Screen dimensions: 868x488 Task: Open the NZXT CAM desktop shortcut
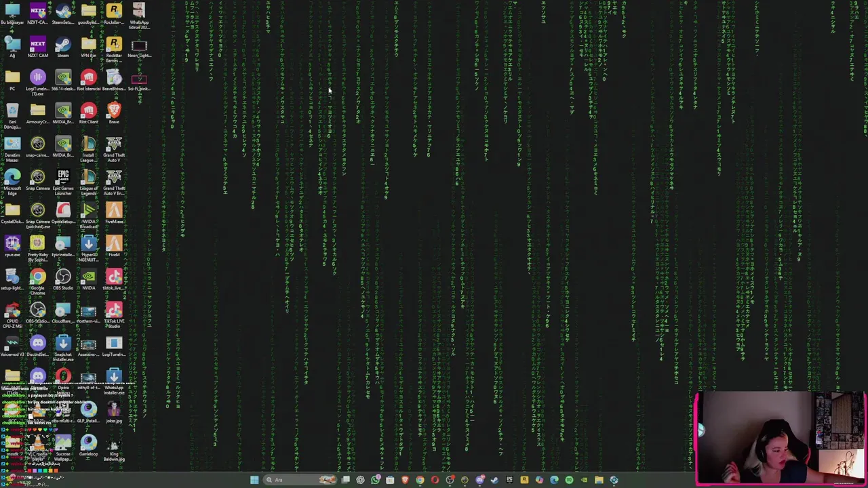tap(37, 48)
